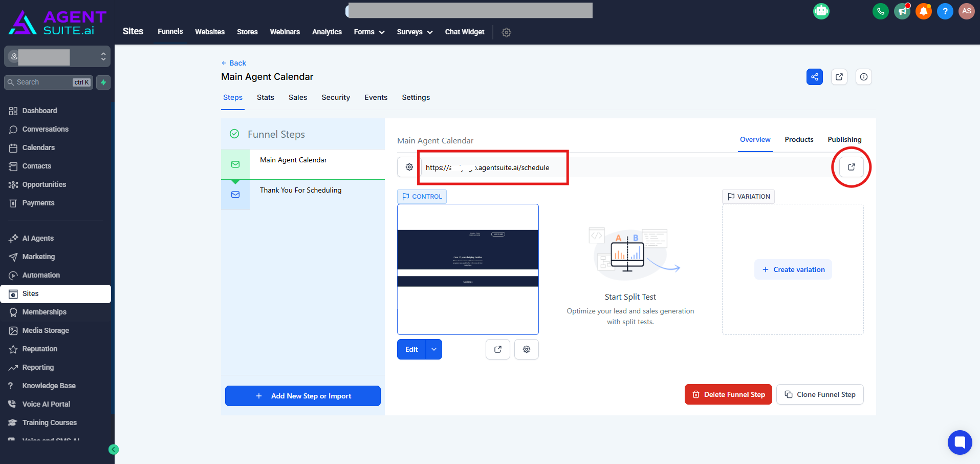Click the blue share funnel icon
The width and height of the screenshot is (980, 464).
pyautogui.click(x=815, y=77)
